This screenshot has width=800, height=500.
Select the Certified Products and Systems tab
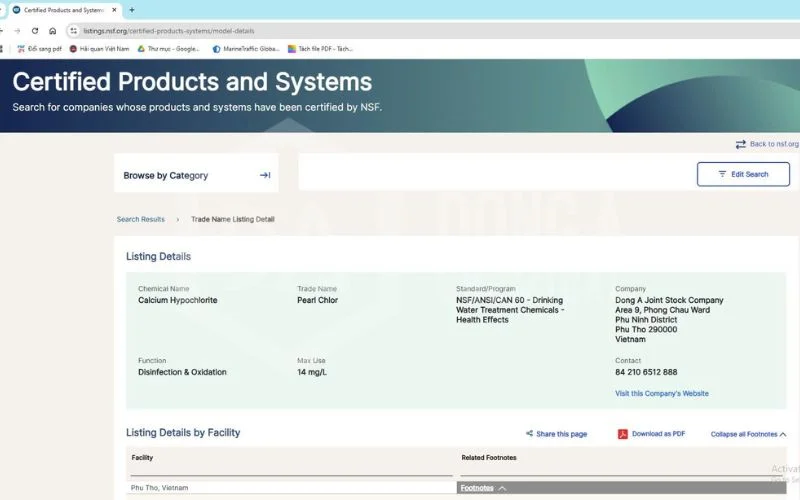[60, 10]
